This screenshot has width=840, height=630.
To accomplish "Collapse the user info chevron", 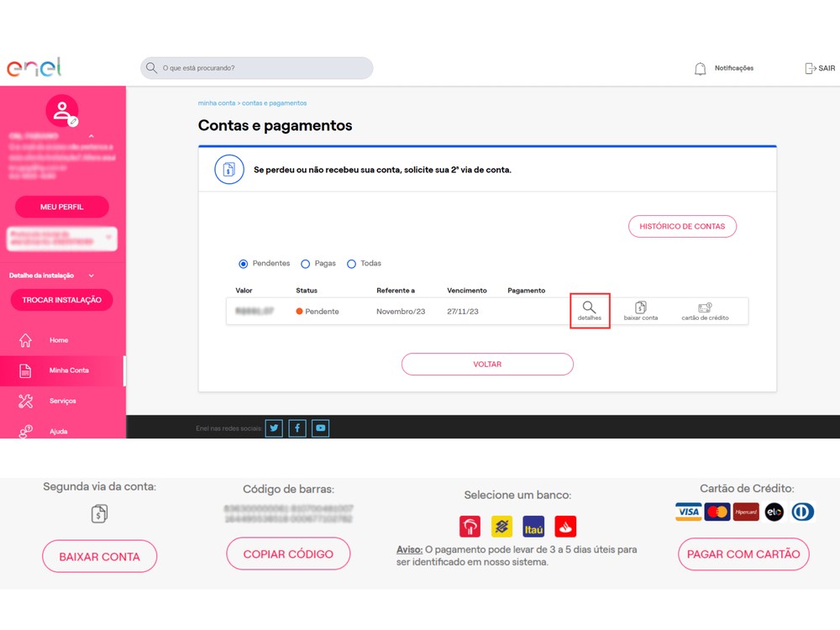I will click(x=91, y=136).
